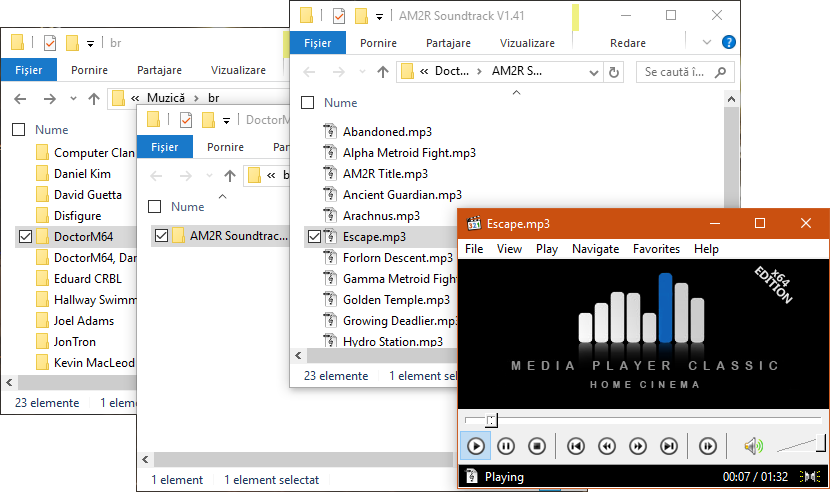Click the audio indicator icon in player status bar
The height and width of the screenshot is (492, 830).
(x=810, y=477)
